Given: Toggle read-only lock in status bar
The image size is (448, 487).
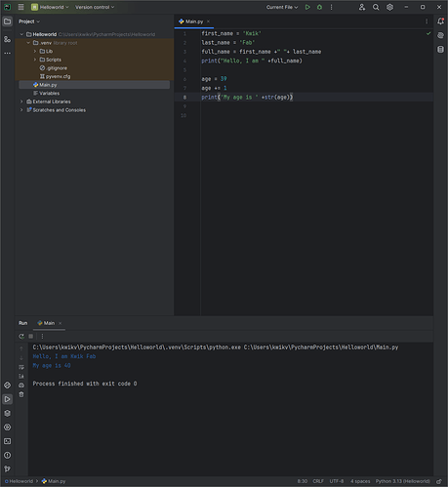Looking at the screenshot, I should (x=439, y=481).
